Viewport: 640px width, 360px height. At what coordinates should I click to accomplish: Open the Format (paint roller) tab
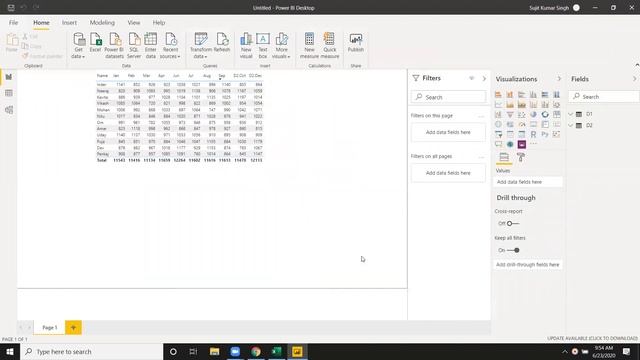tap(521, 157)
